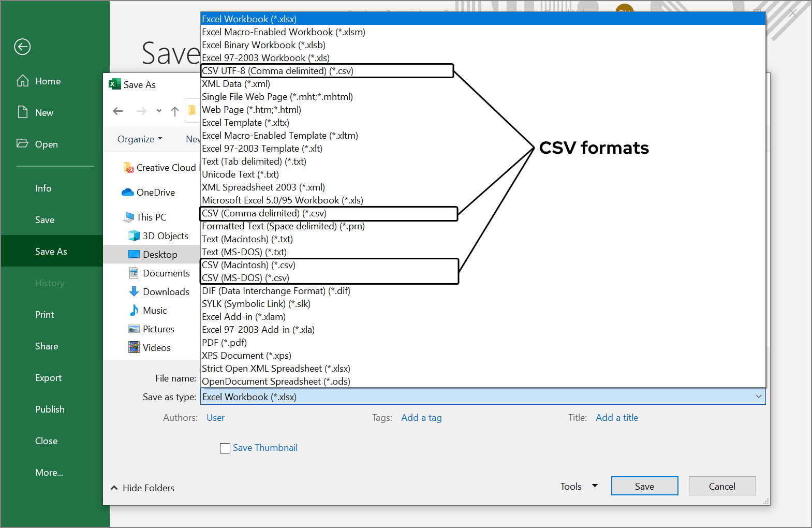This screenshot has height=528, width=812.
Task: Click the Save button in dialog
Action: tap(644, 486)
